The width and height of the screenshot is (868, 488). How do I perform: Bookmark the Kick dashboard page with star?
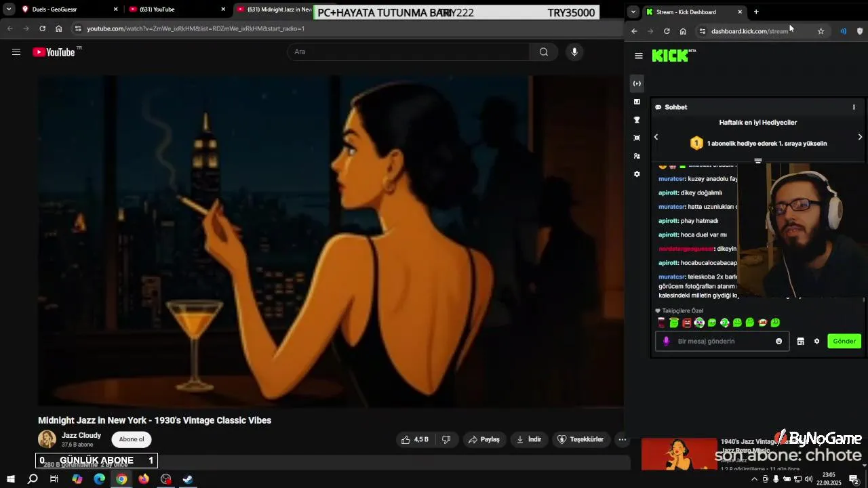coord(821,31)
